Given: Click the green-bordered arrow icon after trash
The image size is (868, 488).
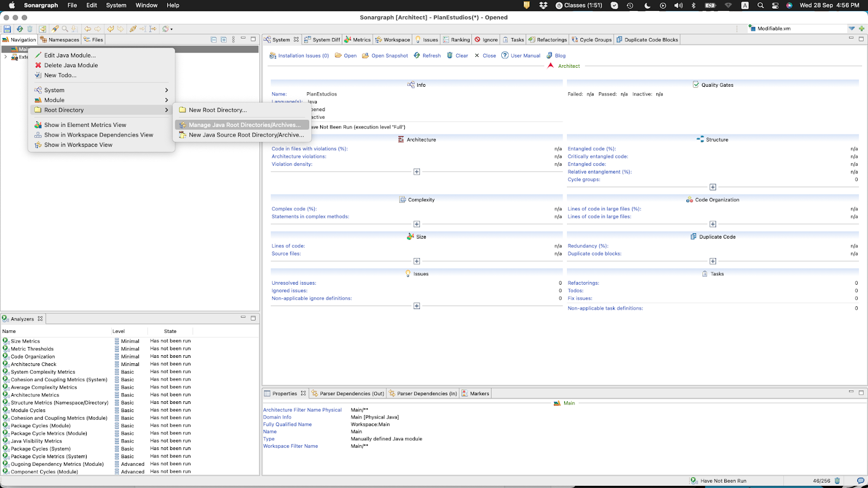Looking at the screenshot, I should (x=42, y=29).
